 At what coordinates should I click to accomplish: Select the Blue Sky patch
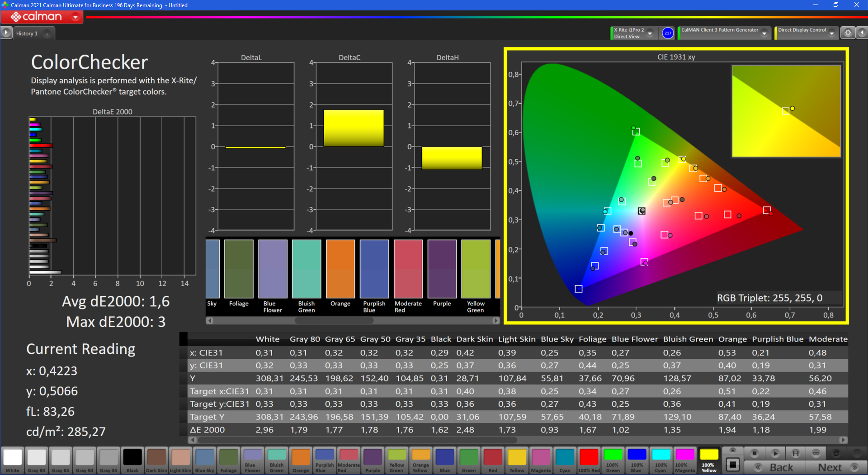205,460
